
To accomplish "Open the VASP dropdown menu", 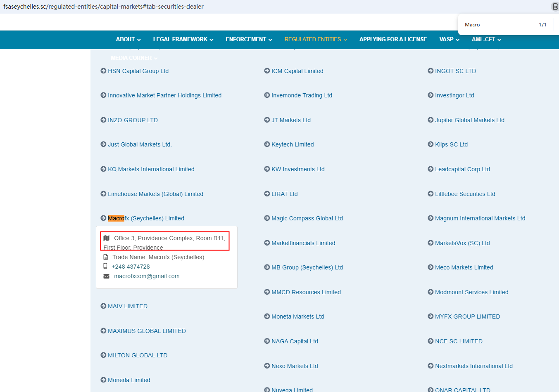I will tap(449, 40).
